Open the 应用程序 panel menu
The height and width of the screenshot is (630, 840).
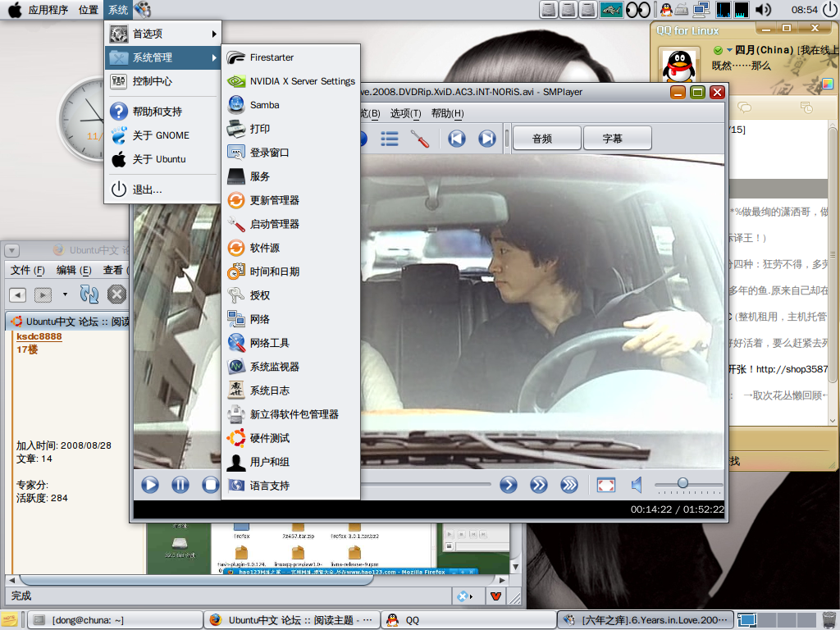pos(48,10)
